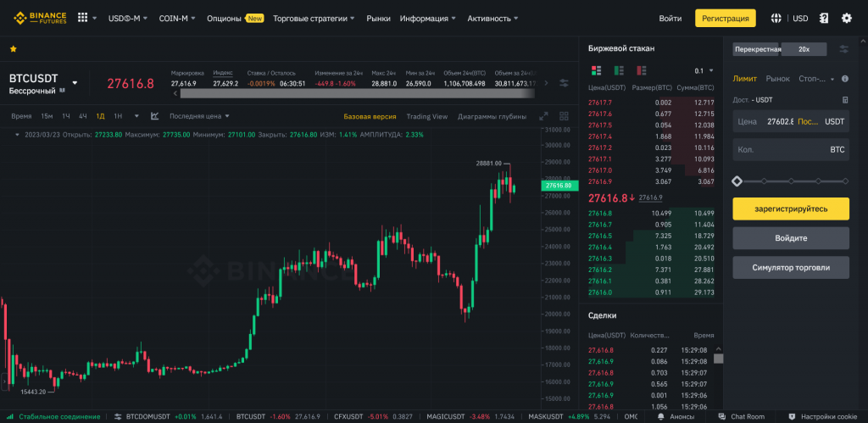The width and height of the screenshot is (868, 423).
Task: Open the chart indicators icon
Action: coord(154,116)
